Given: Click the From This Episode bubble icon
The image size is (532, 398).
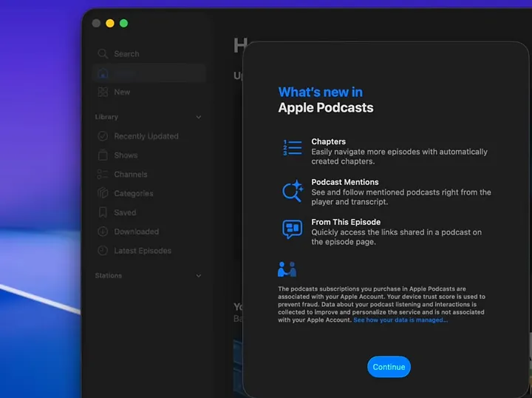Looking at the screenshot, I should (x=292, y=229).
